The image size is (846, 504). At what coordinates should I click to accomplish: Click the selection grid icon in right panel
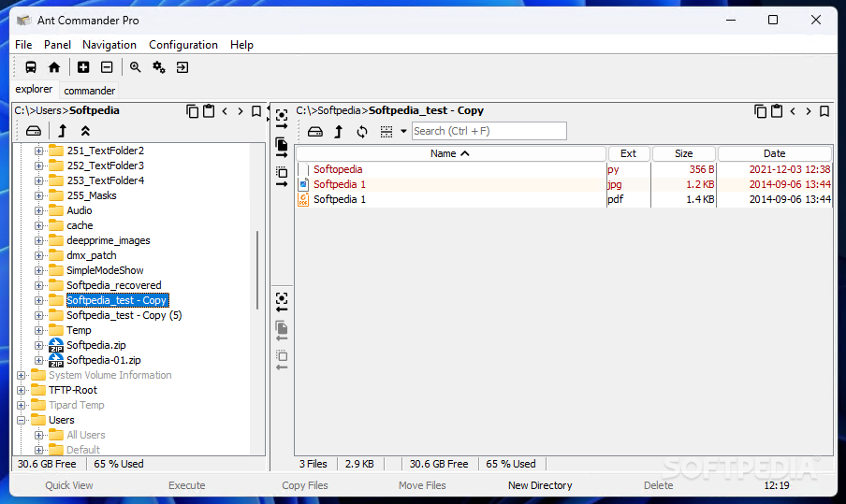click(387, 132)
